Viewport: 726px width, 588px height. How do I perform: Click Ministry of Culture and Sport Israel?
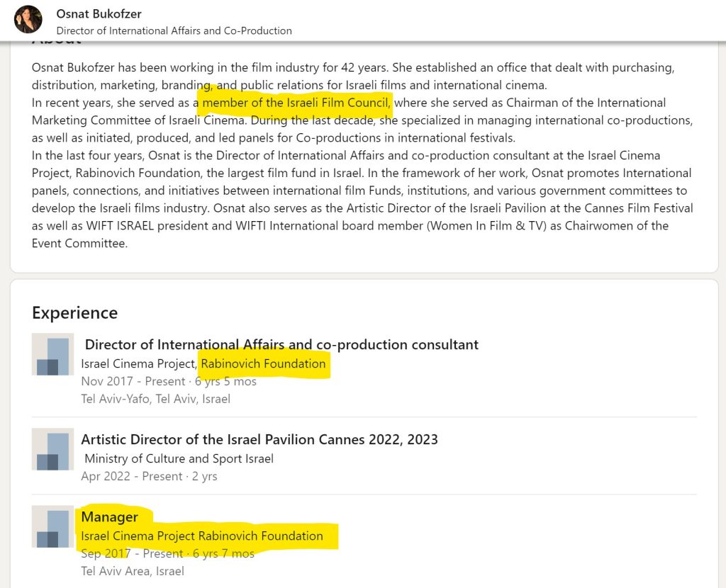pyautogui.click(x=179, y=458)
